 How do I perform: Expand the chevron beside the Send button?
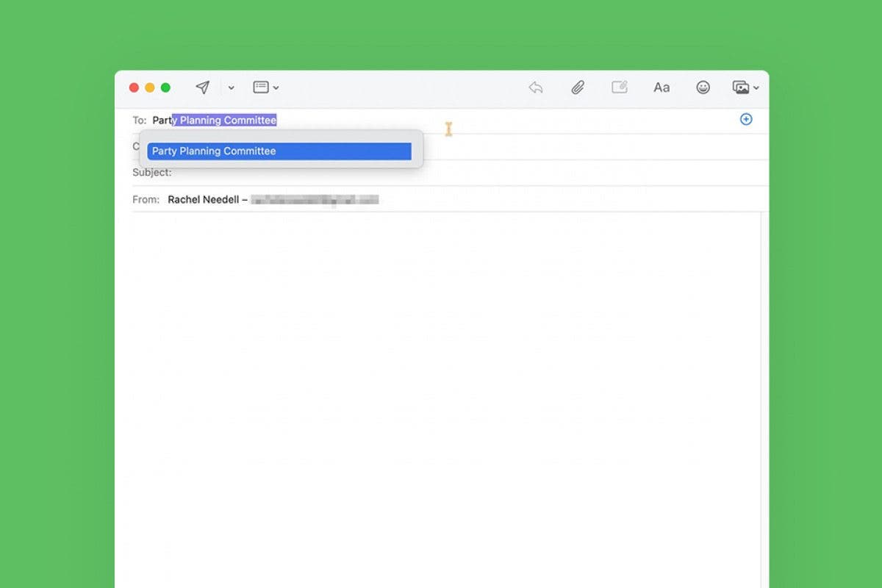[x=231, y=88]
